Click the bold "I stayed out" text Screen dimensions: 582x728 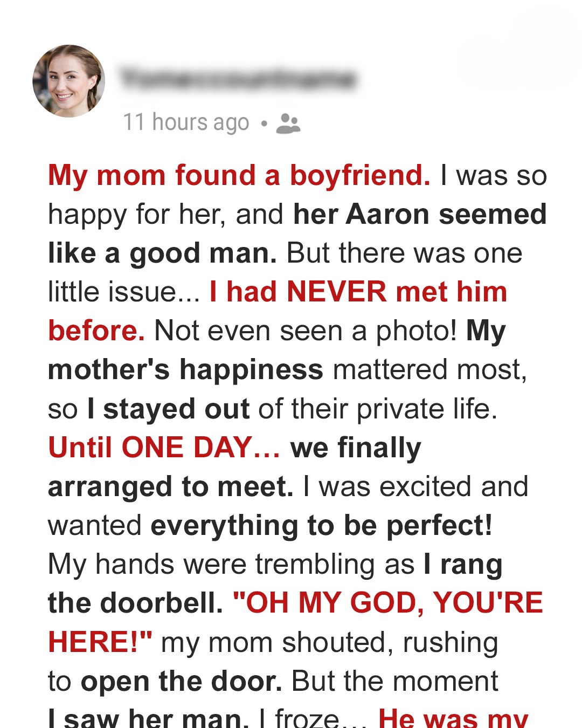click(x=168, y=409)
